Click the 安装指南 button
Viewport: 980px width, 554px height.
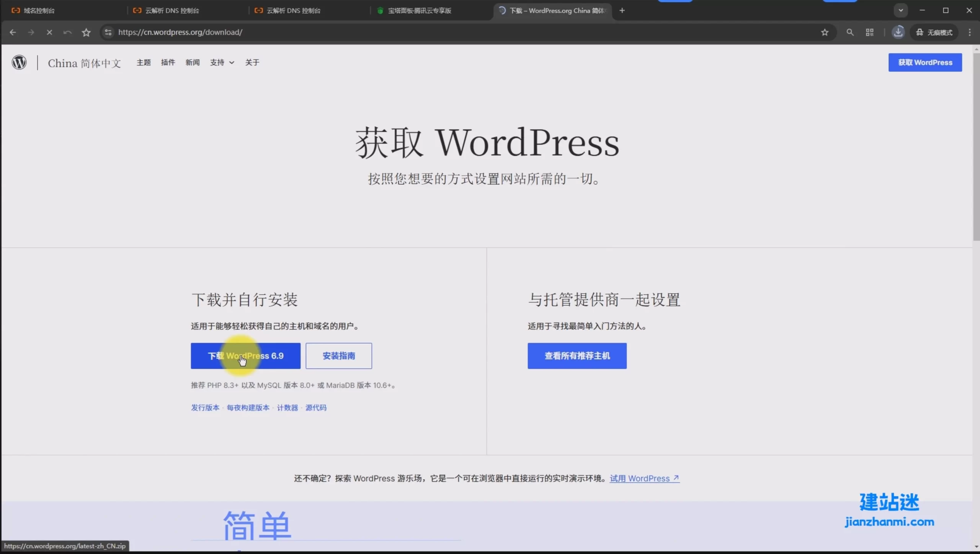pyautogui.click(x=338, y=356)
